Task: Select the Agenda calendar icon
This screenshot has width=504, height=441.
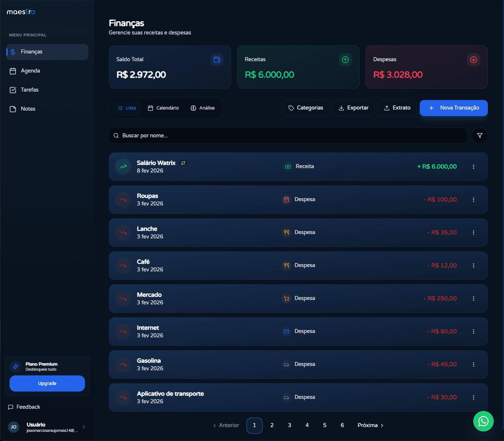Action: click(13, 71)
